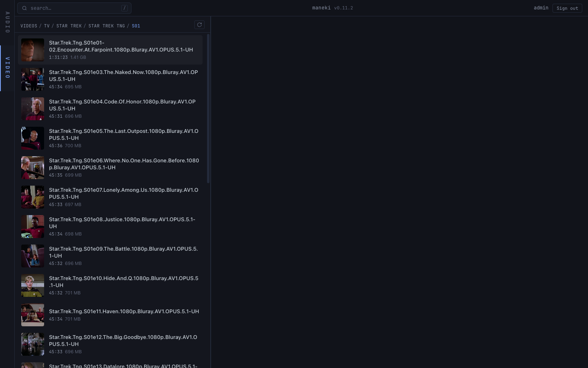The image size is (588, 368).
Task: Select S01e04 Code Of Honor title
Action: pyautogui.click(x=122, y=105)
